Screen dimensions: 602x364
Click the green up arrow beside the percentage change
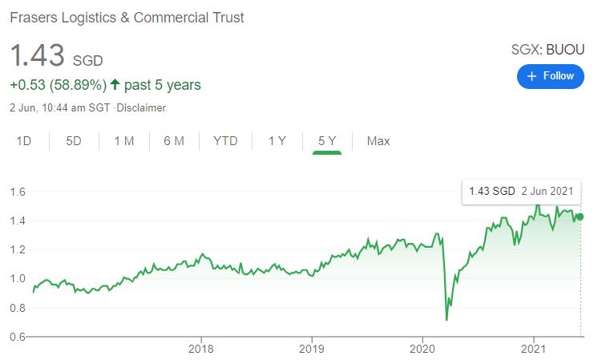click(x=116, y=85)
